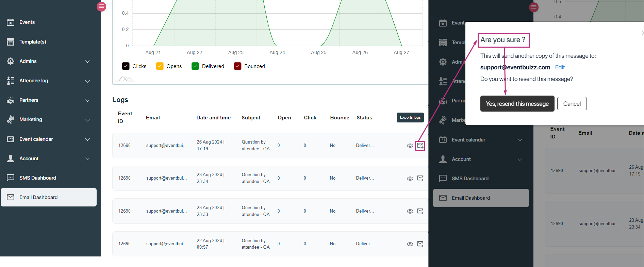Screen dimensions: 644x267
Task: Click the Event calendar icon in left sidebar
Action: [11, 139]
